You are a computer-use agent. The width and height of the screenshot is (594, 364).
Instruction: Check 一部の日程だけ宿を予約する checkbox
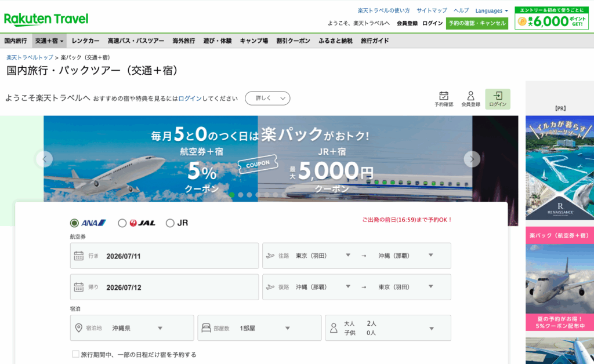[75, 354]
